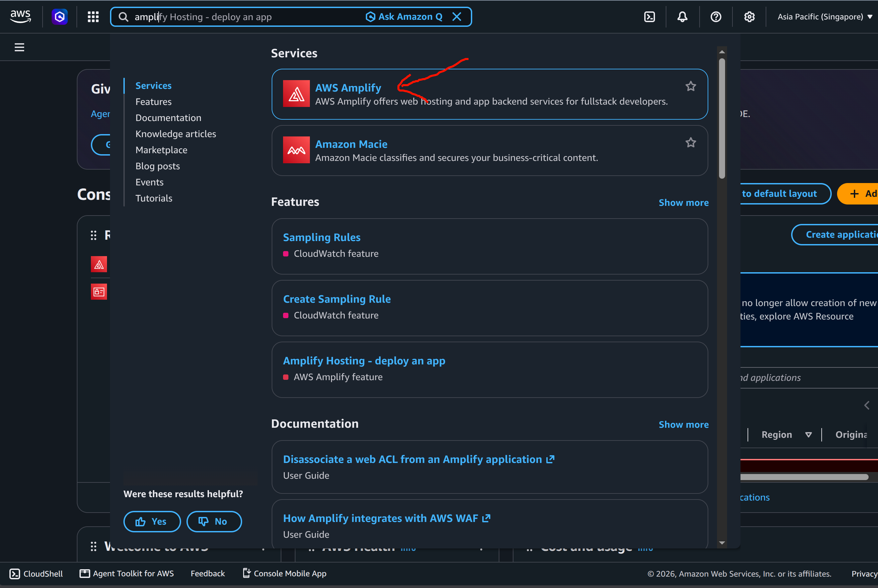Click the Amazon Macie service icon
This screenshot has height=588, width=878.
pyautogui.click(x=296, y=150)
